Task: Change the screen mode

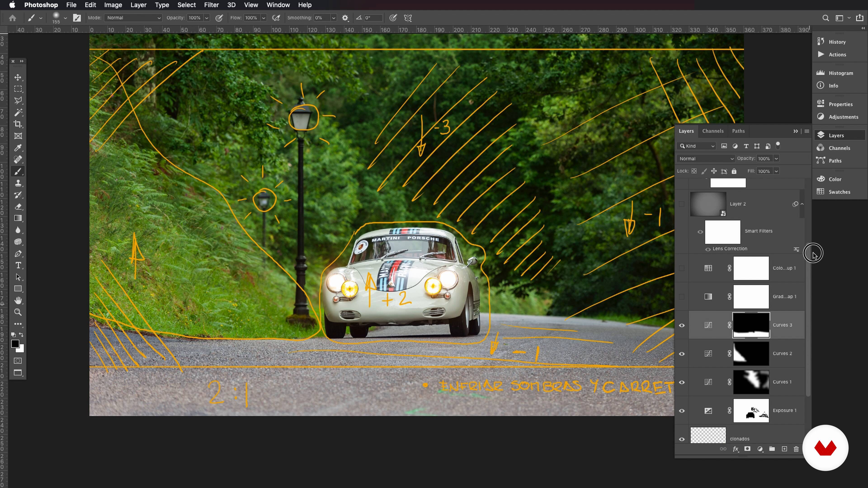Action: (x=18, y=373)
